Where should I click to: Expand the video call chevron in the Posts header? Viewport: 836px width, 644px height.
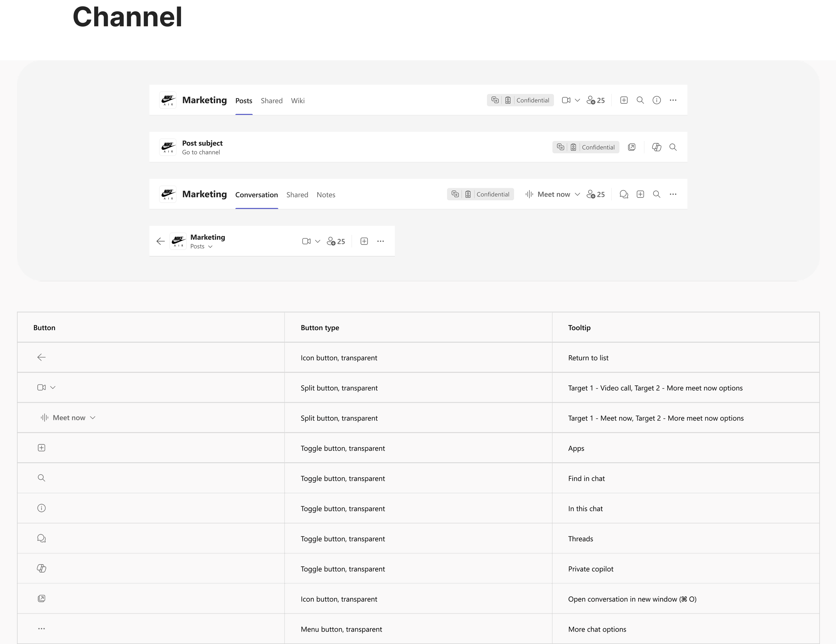578,100
